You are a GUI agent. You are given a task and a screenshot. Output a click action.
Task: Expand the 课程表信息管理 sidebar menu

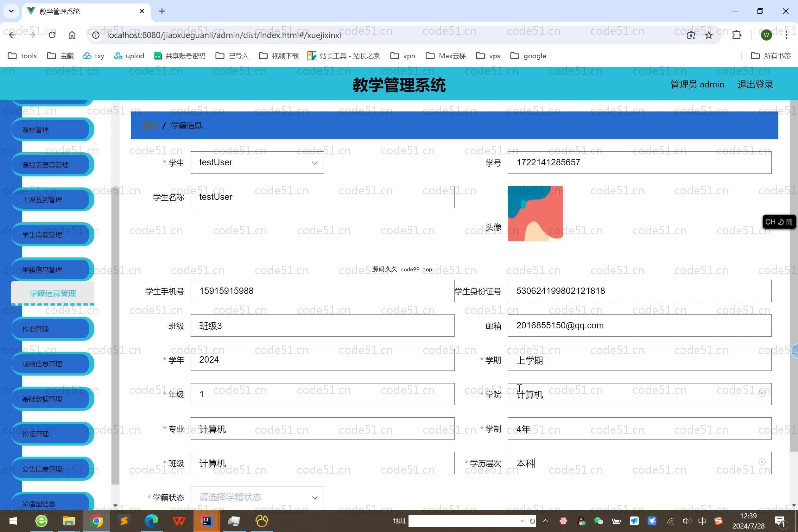(52, 165)
